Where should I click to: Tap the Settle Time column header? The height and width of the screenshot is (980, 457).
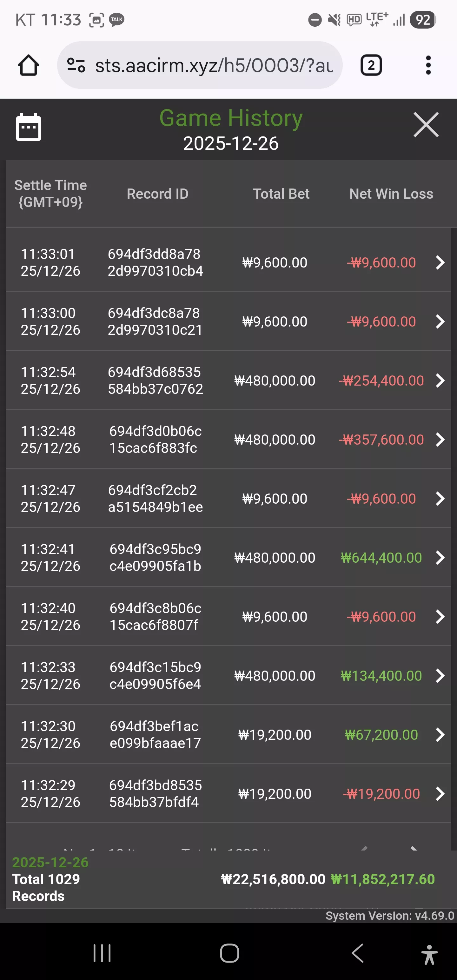[50, 194]
